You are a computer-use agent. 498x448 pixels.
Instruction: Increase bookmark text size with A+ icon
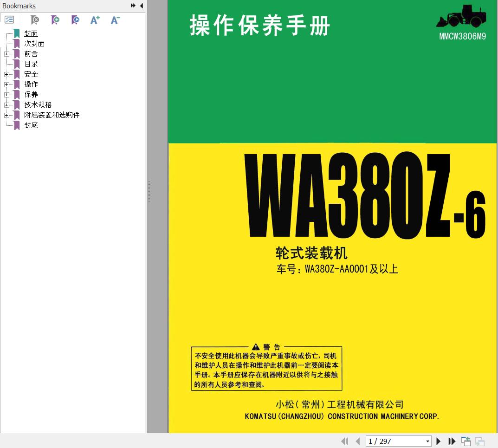(95, 20)
